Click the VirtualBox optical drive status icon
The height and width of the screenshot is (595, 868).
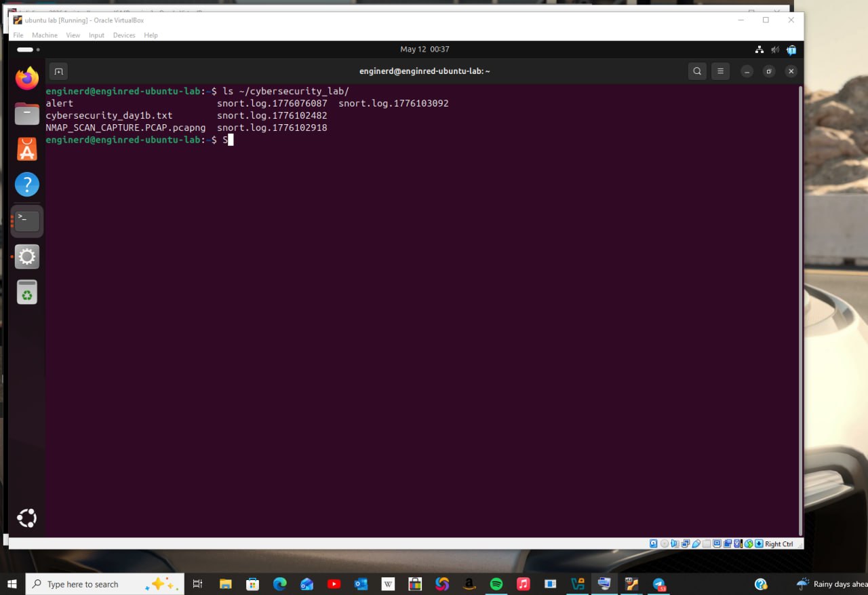(665, 543)
